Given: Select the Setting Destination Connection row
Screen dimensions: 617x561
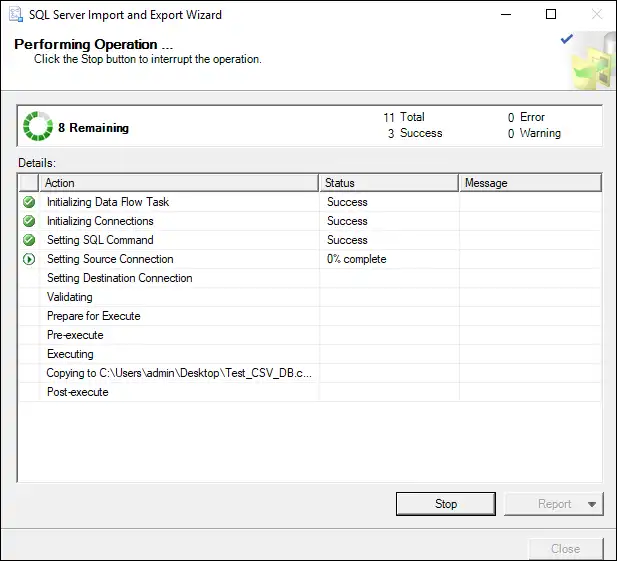Looking at the screenshot, I should pyautogui.click(x=310, y=278).
